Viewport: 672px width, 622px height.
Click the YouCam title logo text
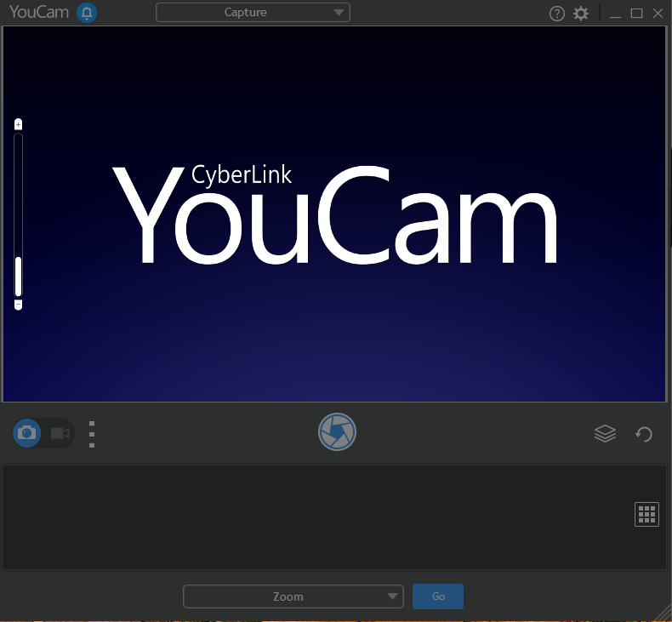coord(39,12)
